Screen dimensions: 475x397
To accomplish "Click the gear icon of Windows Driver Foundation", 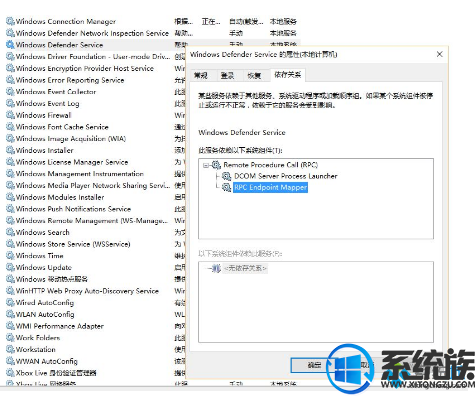I will (10, 56).
